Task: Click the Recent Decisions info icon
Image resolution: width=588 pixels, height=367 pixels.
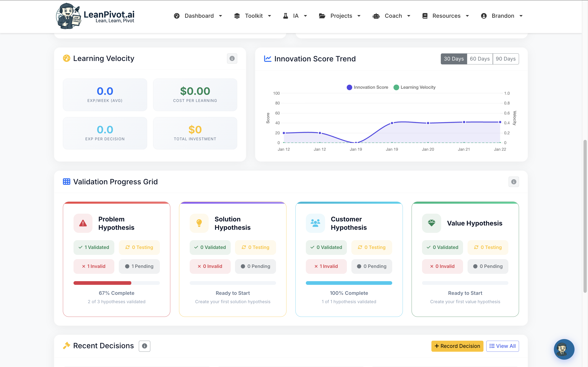Action: [144, 346]
